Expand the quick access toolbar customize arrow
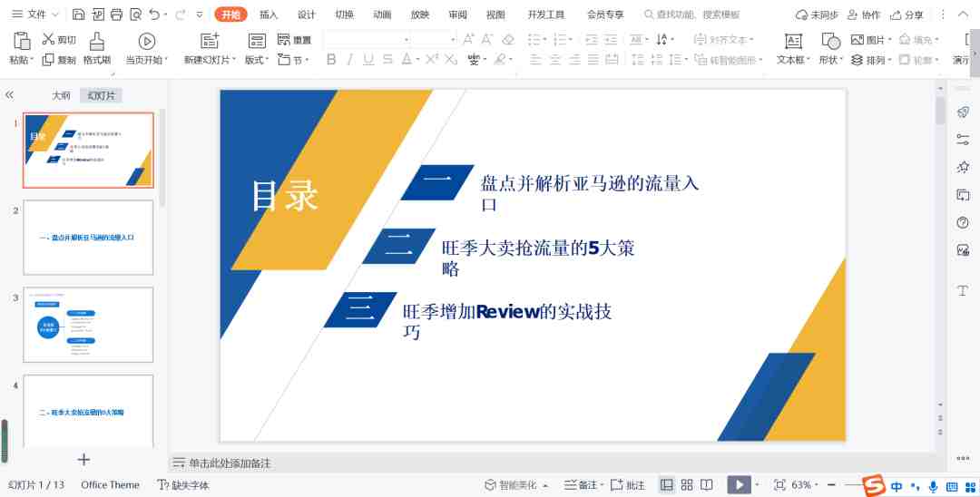The width and height of the screenshot is (980, 497). [200, 15]
